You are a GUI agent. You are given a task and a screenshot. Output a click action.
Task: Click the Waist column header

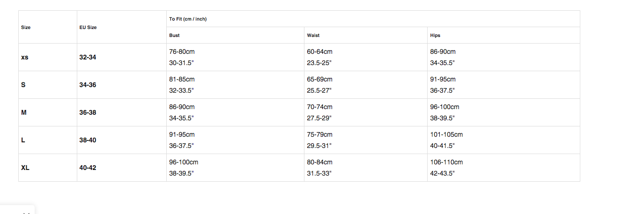pos(313,35)
